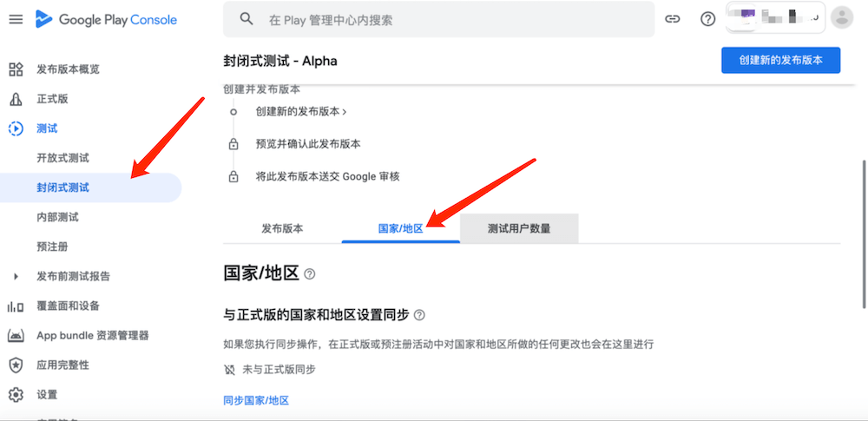The image size is (868, 421).
Task: Switch to the 测试用户数量 tab
Action: [519, 229]
